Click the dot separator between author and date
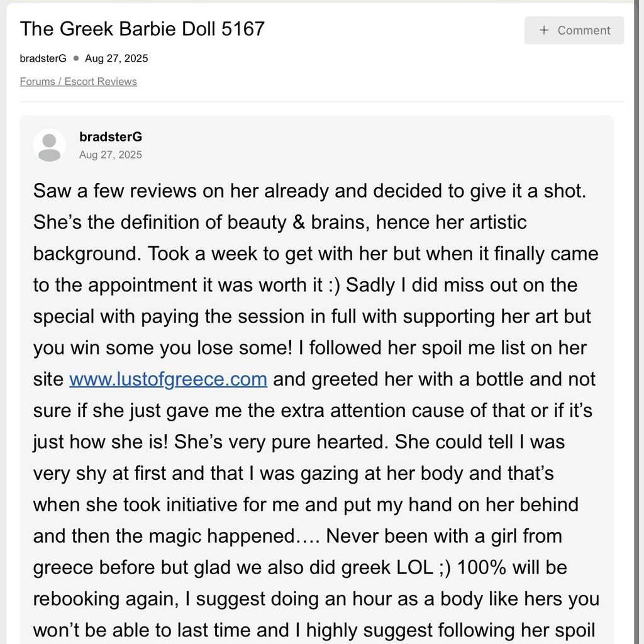 76,58
